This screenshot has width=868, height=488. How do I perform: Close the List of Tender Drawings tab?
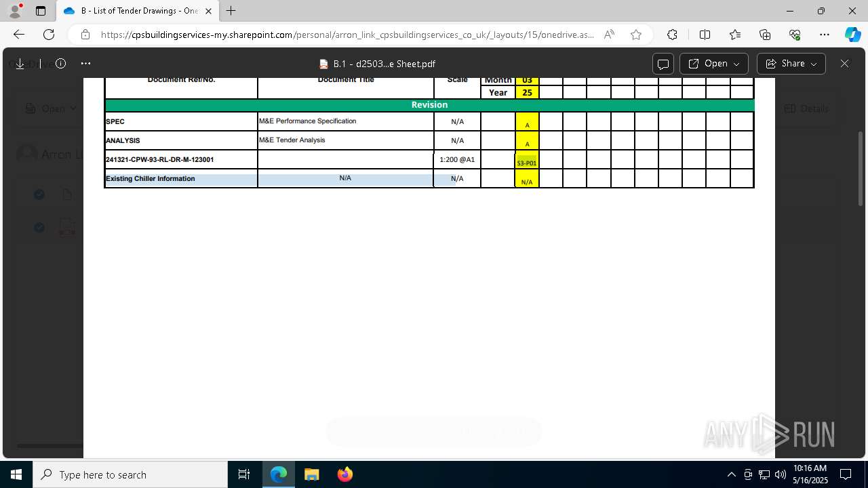(x=208, y=11)
